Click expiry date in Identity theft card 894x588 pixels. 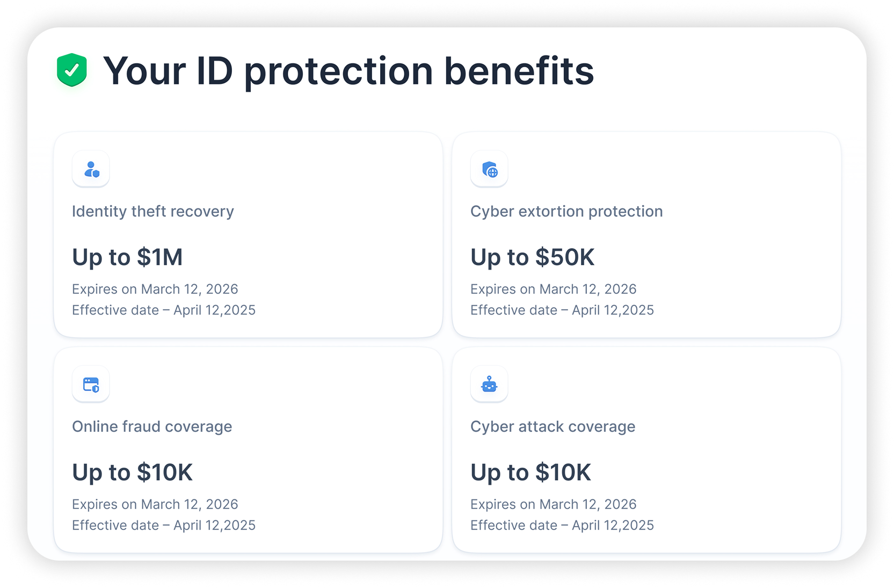(155, 289)
